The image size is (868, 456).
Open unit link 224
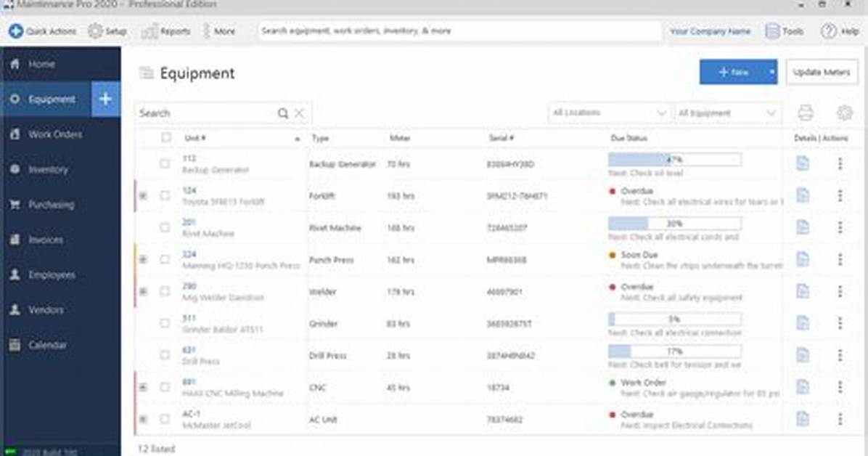(189, 254)
